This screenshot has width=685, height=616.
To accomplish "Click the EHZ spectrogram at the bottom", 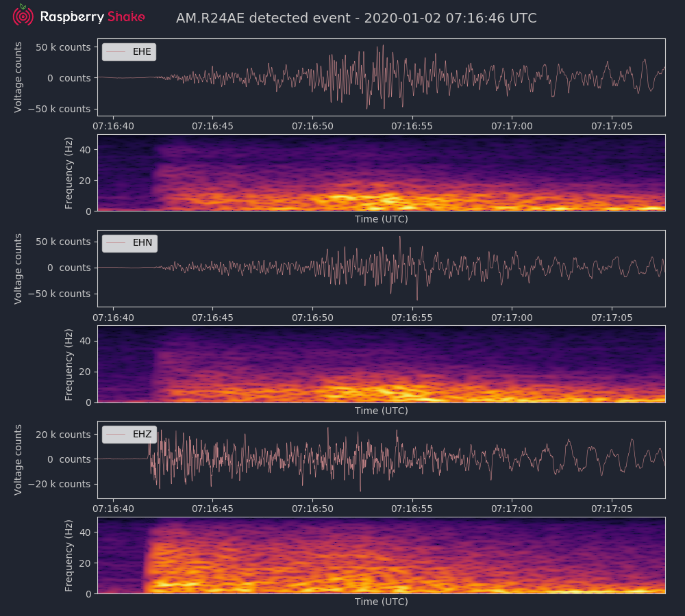I will (382, 555).
